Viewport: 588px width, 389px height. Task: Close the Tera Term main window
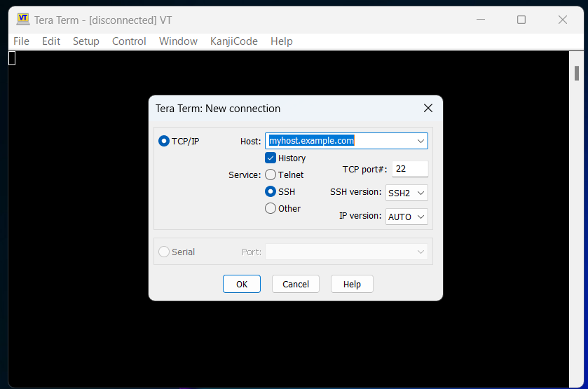pyautogui.click(x=563, y=20)
